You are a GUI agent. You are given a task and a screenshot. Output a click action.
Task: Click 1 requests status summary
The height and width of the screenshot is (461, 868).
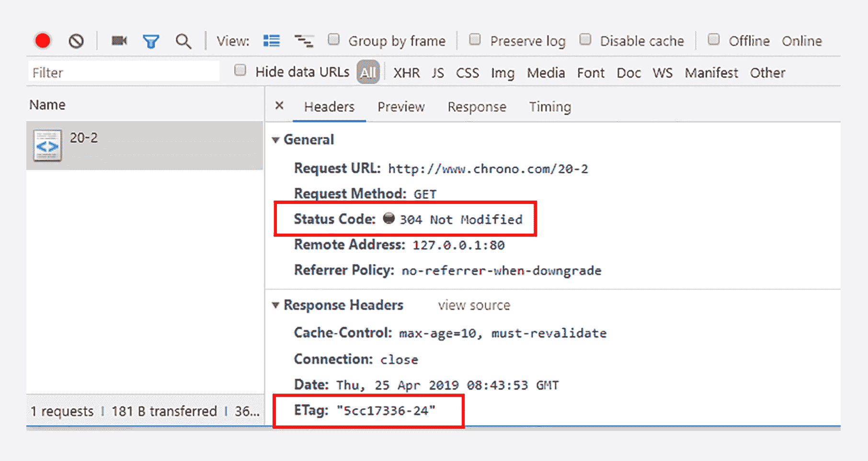62,411
